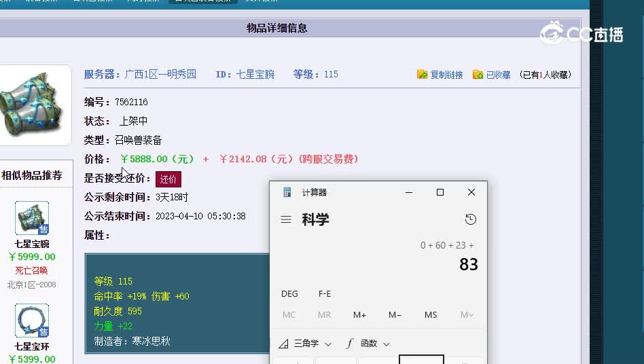The width and height of the screenshot is (644, 364).
Task: Click the 复制链接 copy link icon
Action: coord(423,75)
